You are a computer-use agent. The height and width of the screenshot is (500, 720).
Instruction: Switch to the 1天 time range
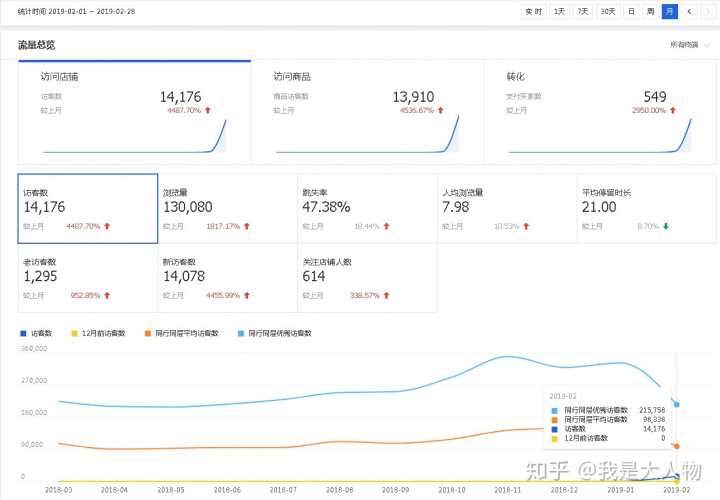click(560, 11)
